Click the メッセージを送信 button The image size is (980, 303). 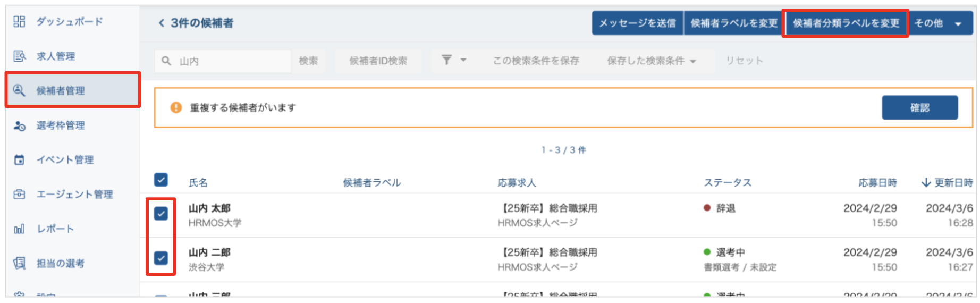(x=637, y=23)
